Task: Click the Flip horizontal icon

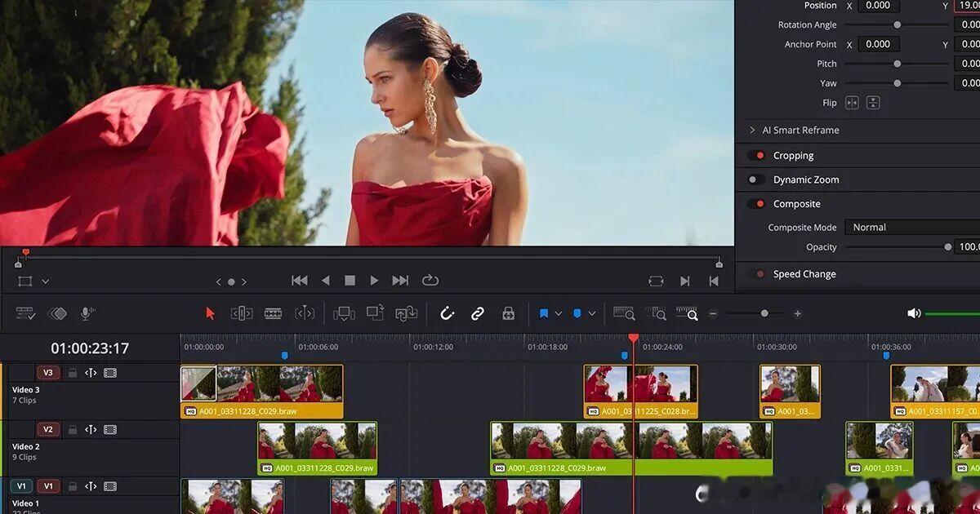Action: click(852, 103)
